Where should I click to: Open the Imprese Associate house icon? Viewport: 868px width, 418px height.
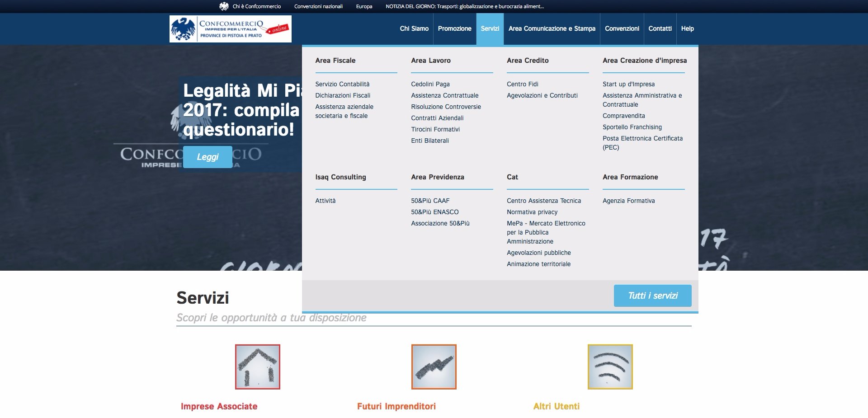[x=258, y=367]
